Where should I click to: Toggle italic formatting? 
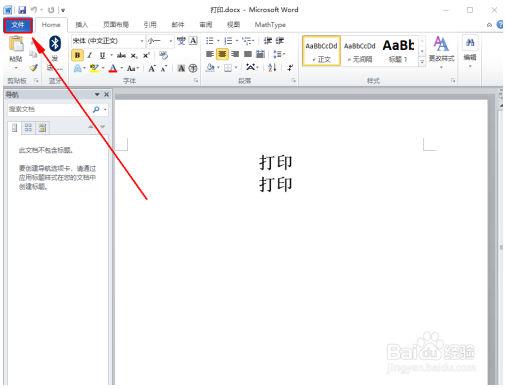90,55
